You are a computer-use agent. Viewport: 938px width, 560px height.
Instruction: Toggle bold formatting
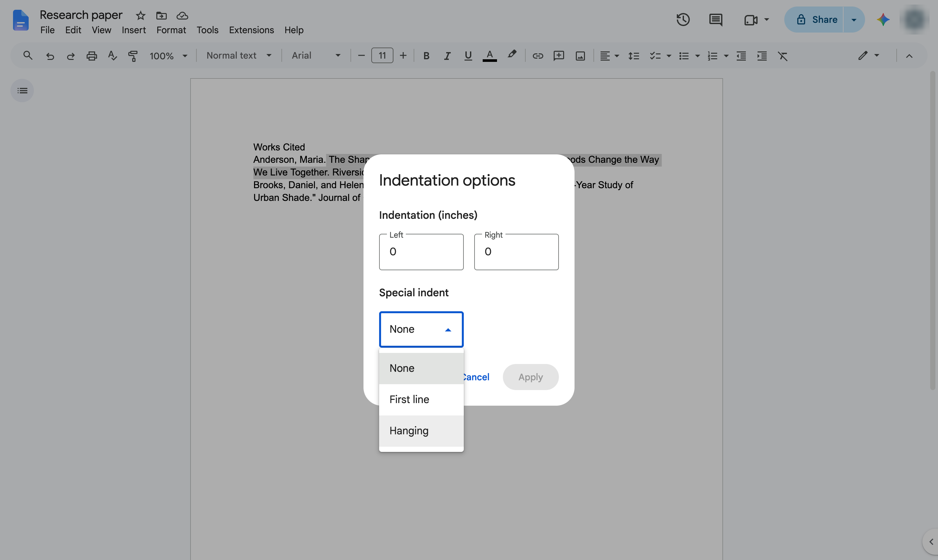click(426, 56)
